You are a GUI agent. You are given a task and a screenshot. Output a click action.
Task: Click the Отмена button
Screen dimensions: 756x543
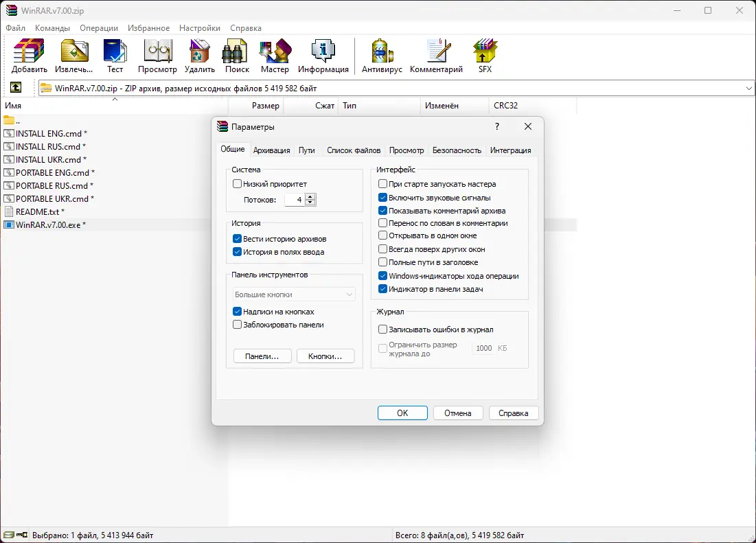pos(457,413)
